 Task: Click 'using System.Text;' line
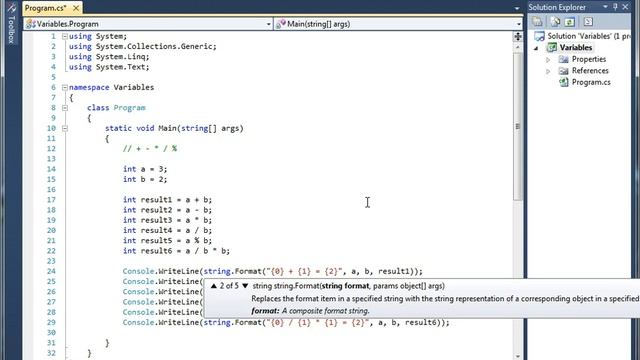point(109,67)
